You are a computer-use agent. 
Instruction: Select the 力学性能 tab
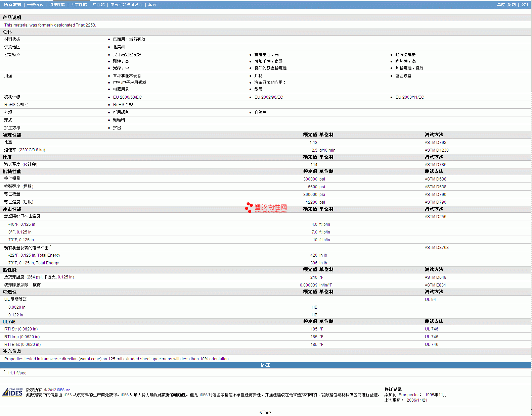click(79, 5)
